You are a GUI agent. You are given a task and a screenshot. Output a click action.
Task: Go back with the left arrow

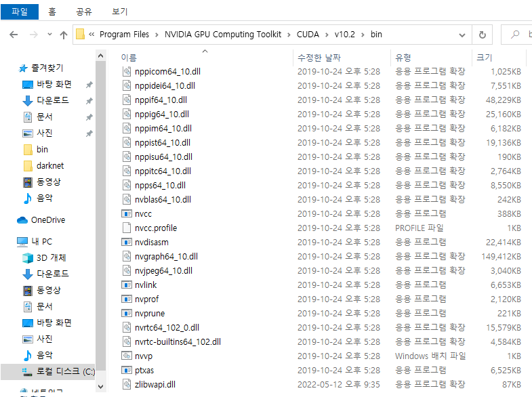14,35
